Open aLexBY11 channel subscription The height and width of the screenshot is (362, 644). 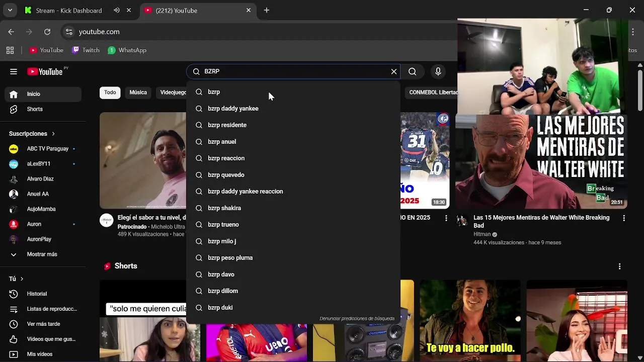pyautogui.click(x=43, y=164)
